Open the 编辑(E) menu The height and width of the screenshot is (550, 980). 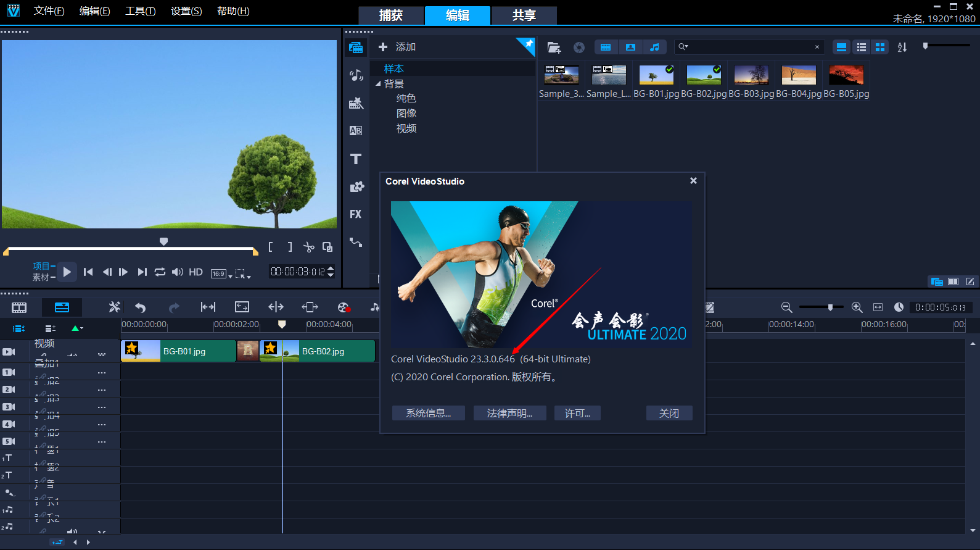click(x=95, y=11)
